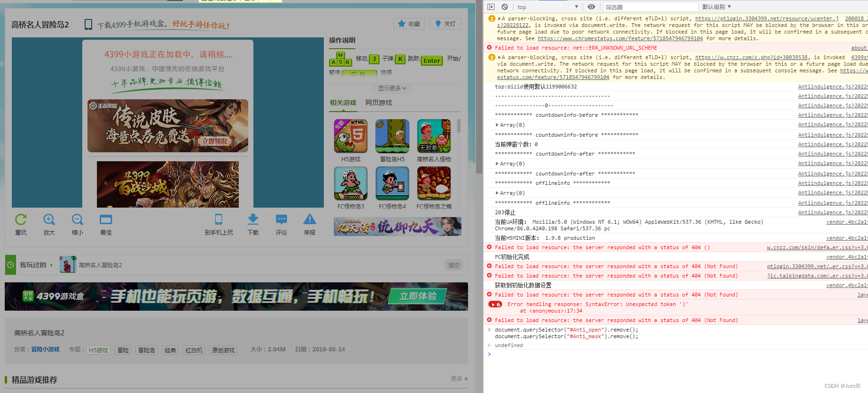Expand 显示更多 instructions
Viewport: 868px width, 393px height.
point(392,88)
